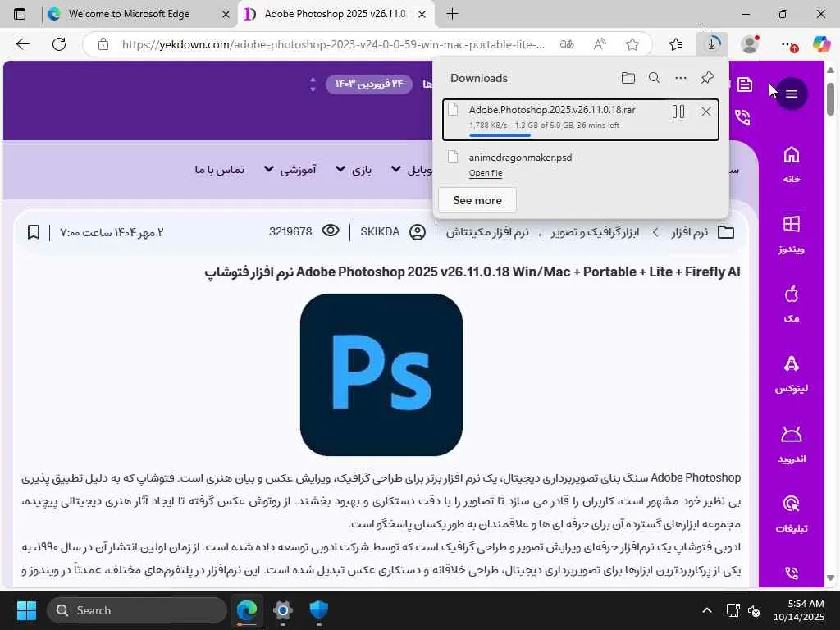Screen dimensions: 840x630
Task: Close the Welcome to Microsoft Edge tab
Action: [226, 15]
